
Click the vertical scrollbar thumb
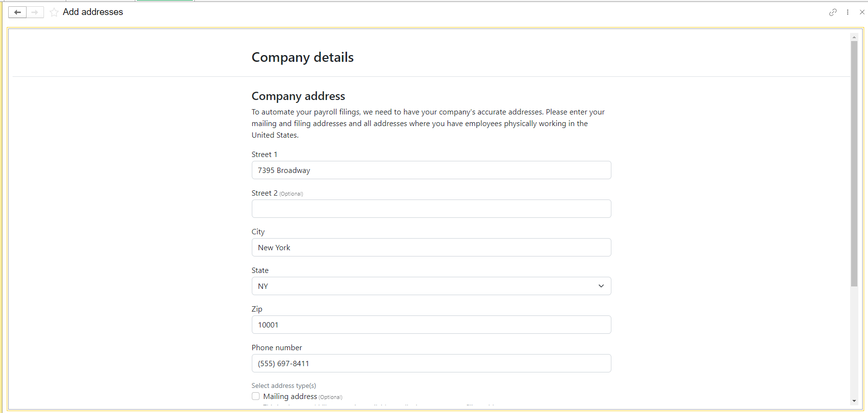pos(854,164)
